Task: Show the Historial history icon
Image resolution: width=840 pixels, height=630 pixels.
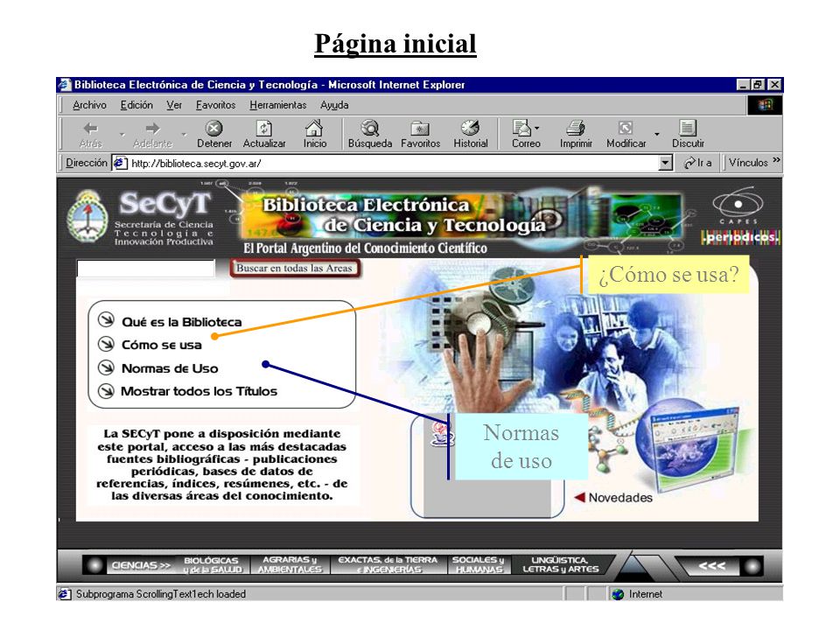Action: click(x=471, y=128)
